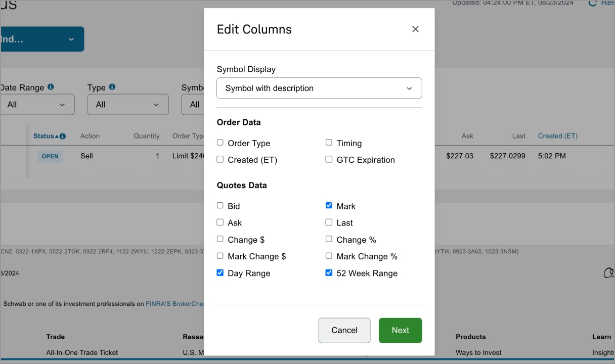Toggle off 52 Week Range column
This screenshot has width=615, height=364.
coord(329,272)
